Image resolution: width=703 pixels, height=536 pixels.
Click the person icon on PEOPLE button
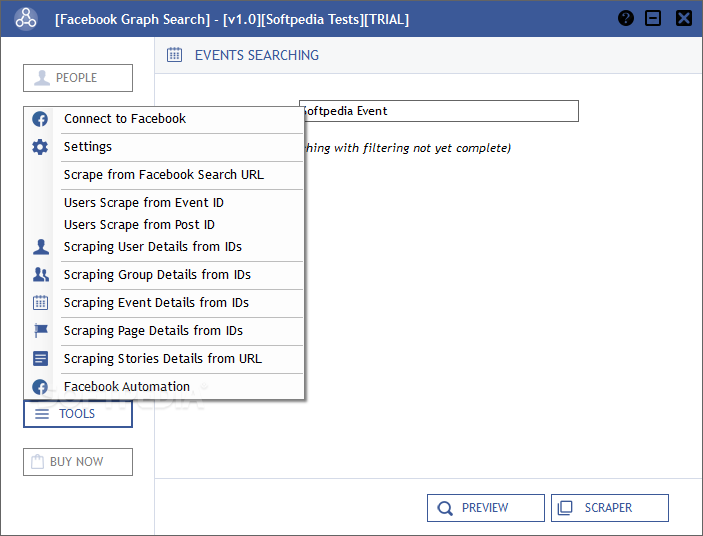coord(42,78)
